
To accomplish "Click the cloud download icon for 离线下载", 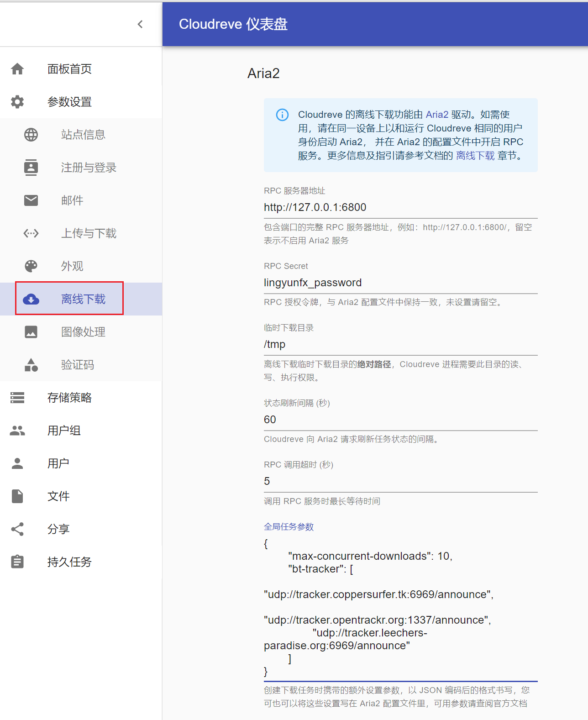I will click(31, 300).
